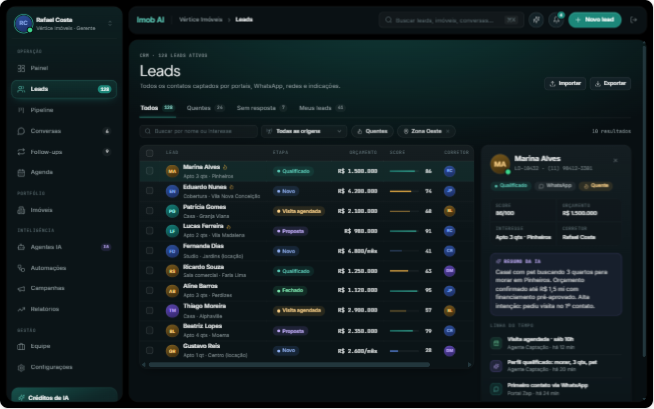Close the Marina Alves detail panel
Image resolution: width=654 pixels, height=409 pixels.
pyautogui.click(x=615, y=161)
